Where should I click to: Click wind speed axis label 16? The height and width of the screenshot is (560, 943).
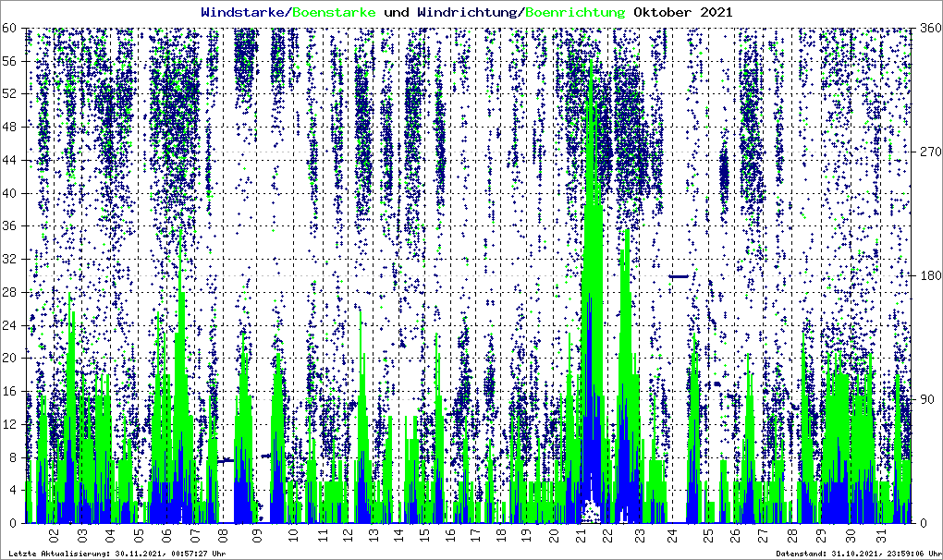tap(9, 391)
